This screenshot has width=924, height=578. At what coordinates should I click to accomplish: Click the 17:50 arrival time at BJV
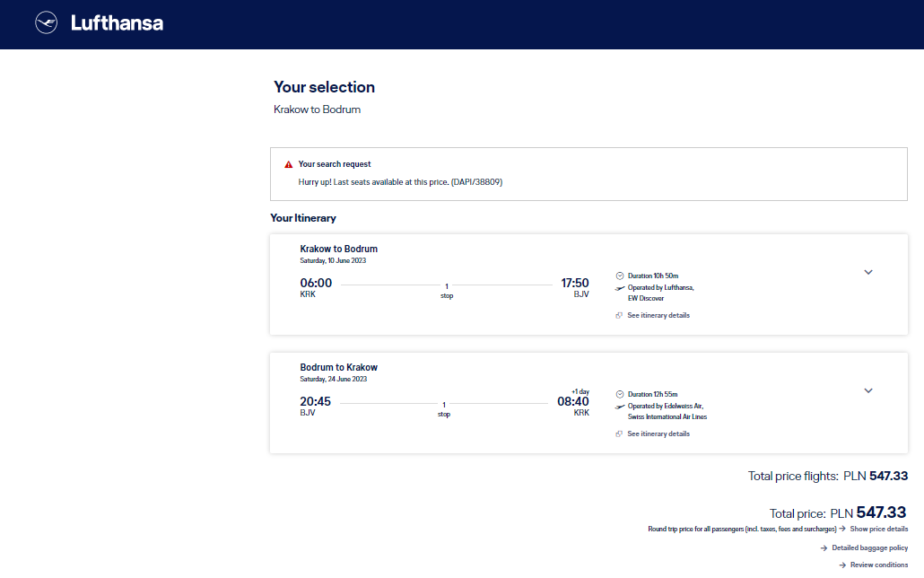(x=574, y=283)
